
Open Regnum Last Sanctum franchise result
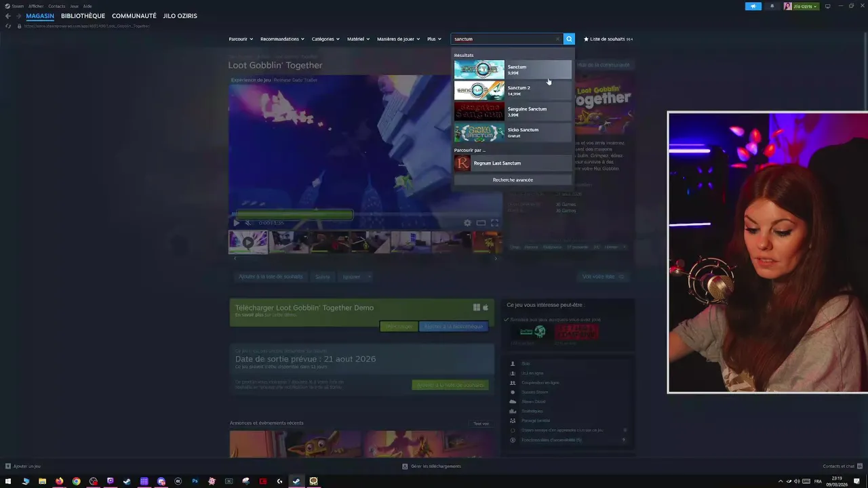(513, 163)
